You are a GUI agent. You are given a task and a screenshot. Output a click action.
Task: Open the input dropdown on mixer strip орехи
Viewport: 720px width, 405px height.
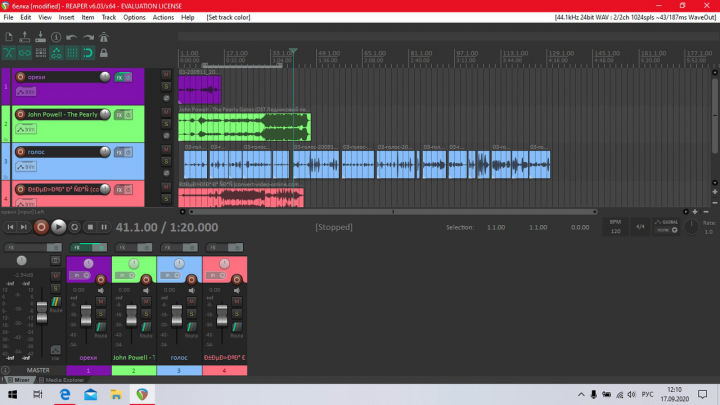tap(80, 276)
